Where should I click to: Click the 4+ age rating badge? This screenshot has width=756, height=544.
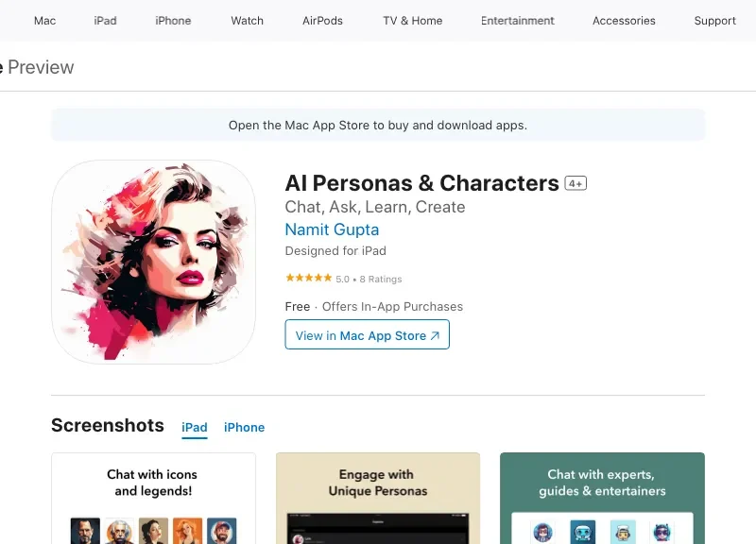(x=576, y=183)
